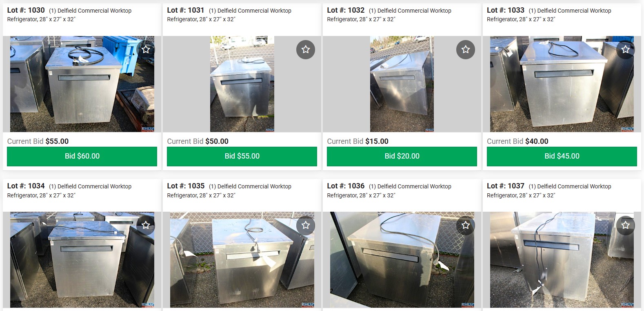The height and width of the screenshot is (311, 644).
Task: Add Lot 1033 to favorites with star
Action: pos(626,49)
